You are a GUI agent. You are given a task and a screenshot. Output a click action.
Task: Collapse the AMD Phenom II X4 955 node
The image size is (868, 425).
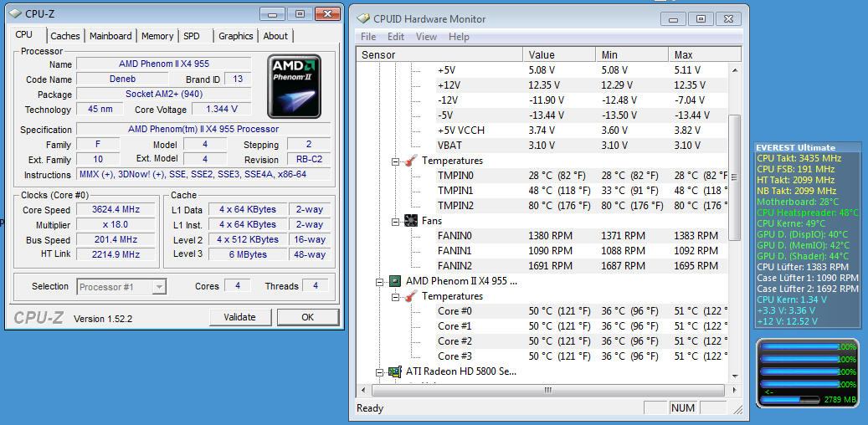(x=380, y=282)
